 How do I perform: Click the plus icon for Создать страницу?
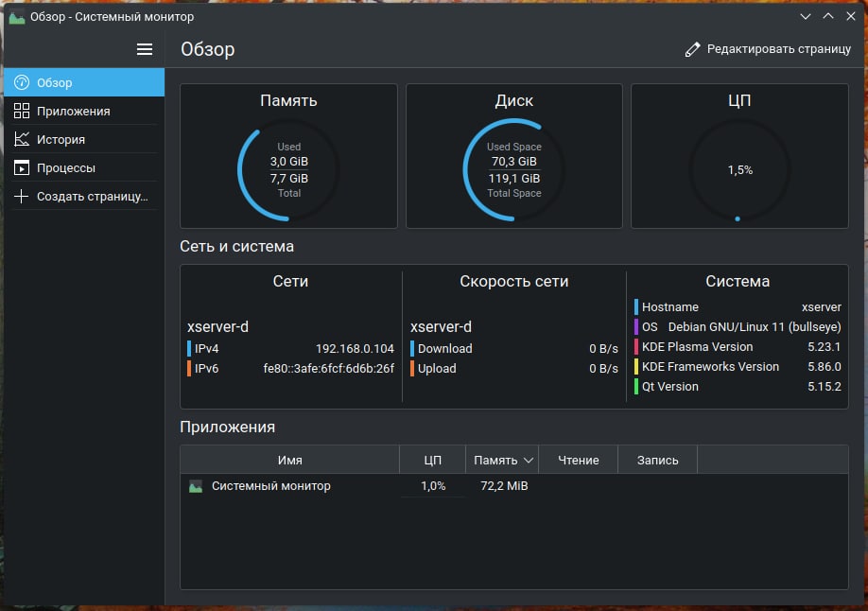[21, 196]
